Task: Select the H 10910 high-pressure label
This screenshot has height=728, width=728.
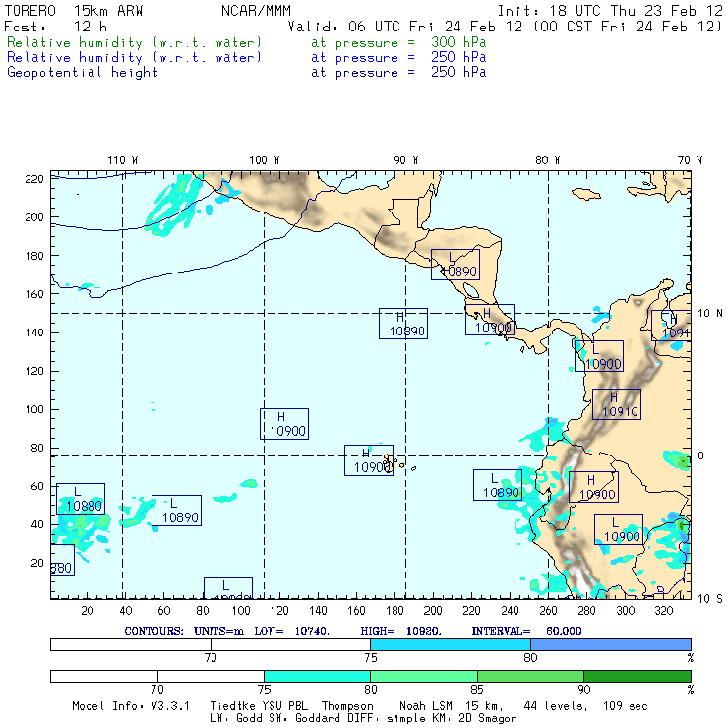Action: 616,404
